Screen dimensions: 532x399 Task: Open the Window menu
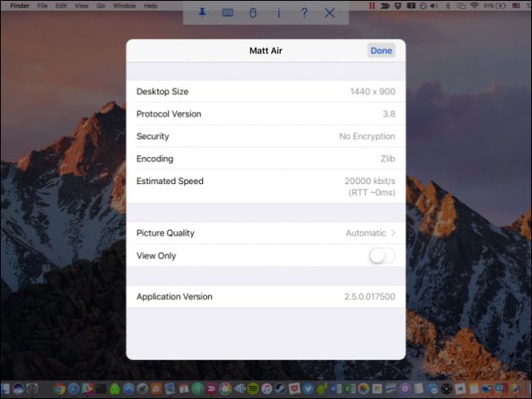pos(124,5)
